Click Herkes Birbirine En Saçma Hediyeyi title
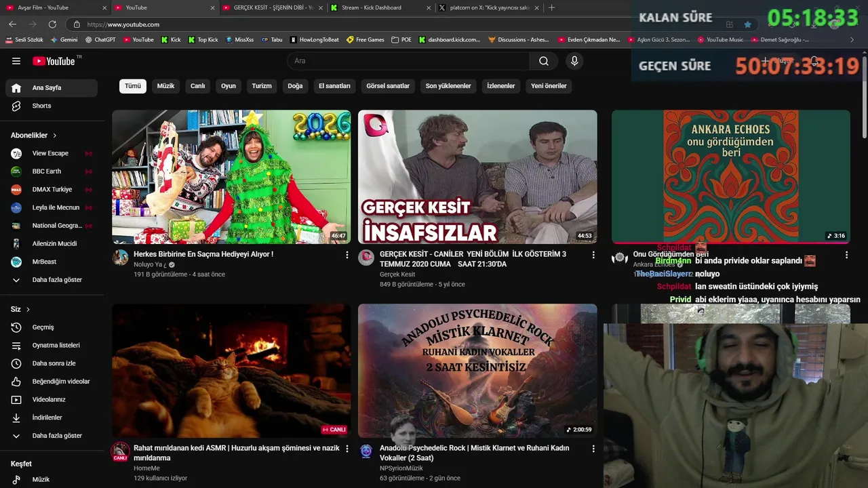 pos(203,254)
